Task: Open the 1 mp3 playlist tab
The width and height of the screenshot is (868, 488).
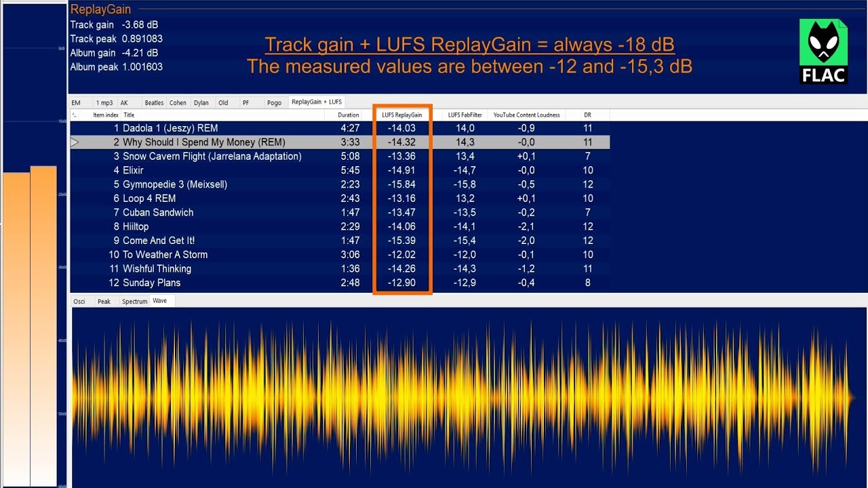Action: coord(104,103)
